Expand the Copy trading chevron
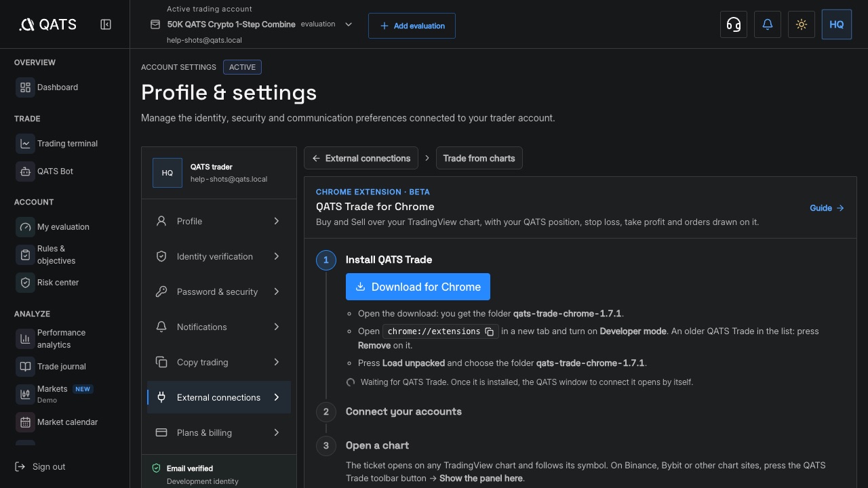The image size is (868, 488). [277, 362]
